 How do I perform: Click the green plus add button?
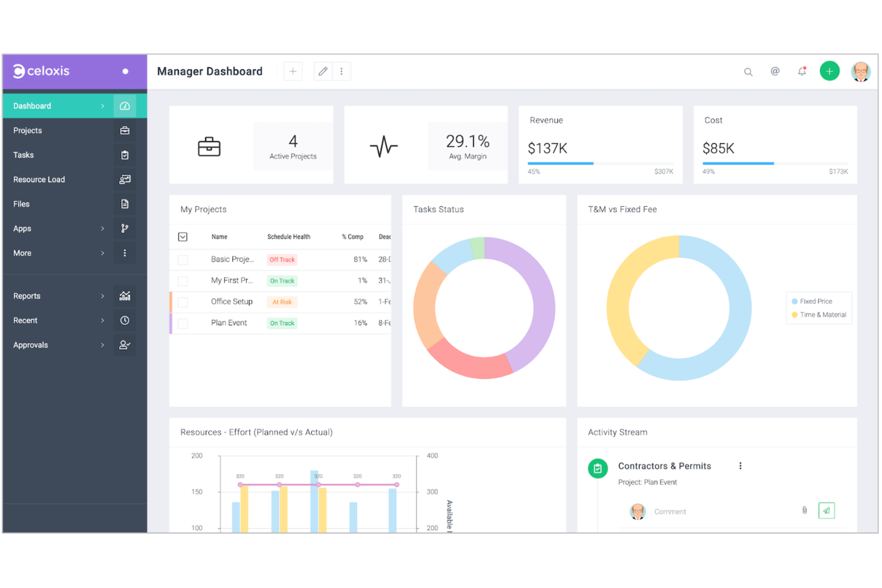pos(829,71)
